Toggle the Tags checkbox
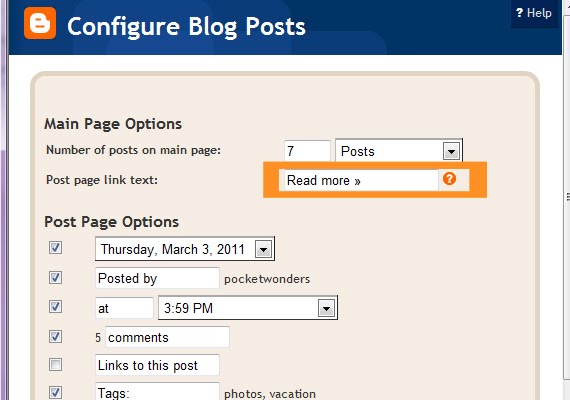 click(55, 392)
